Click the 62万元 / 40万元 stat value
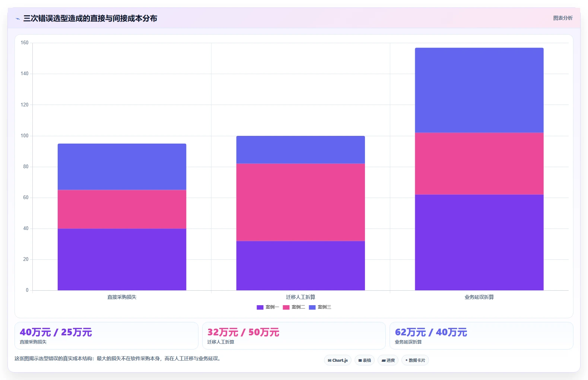This screenshot has height=380, width=588. 431,332
